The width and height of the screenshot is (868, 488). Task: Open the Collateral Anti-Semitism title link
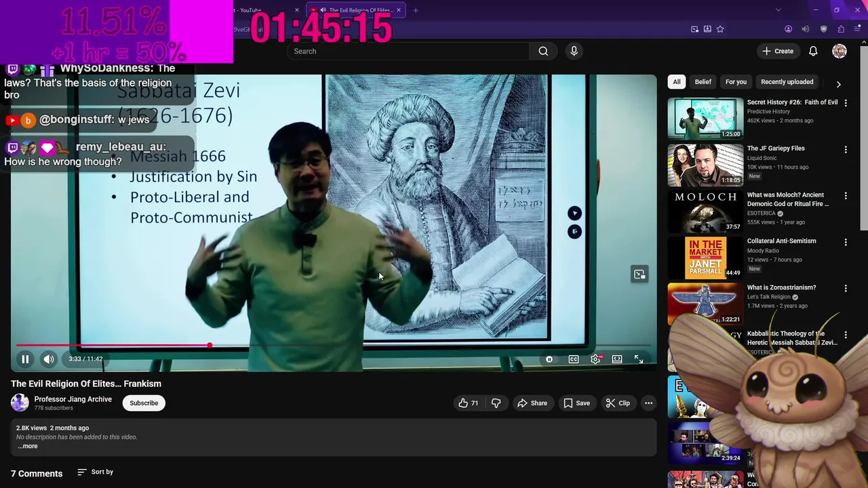pyautogui.click(x=781, y=241)
